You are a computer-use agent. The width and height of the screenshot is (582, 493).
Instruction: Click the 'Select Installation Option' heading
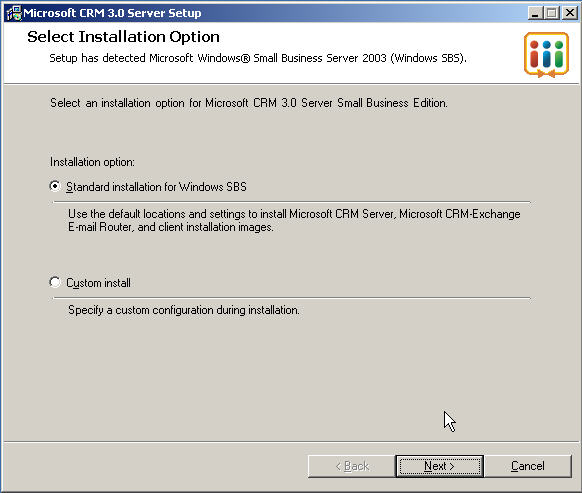(123, 37)
